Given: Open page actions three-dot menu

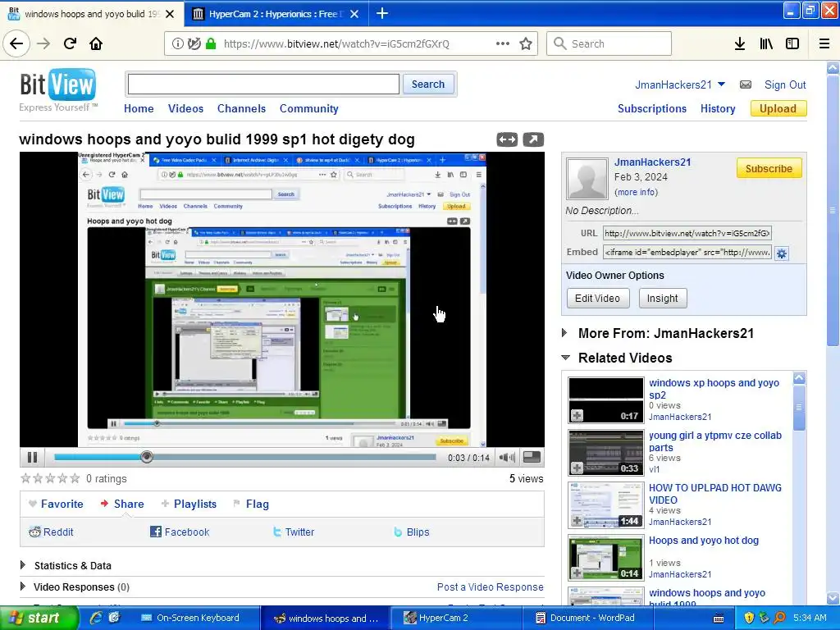Looking at the screenshot, I should pos(503,43).
